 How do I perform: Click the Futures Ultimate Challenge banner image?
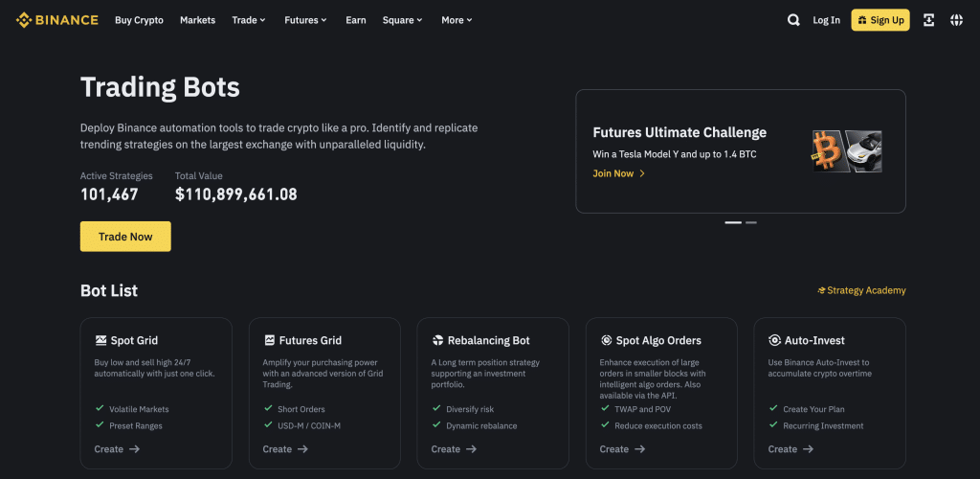click(x=847, y=151)
